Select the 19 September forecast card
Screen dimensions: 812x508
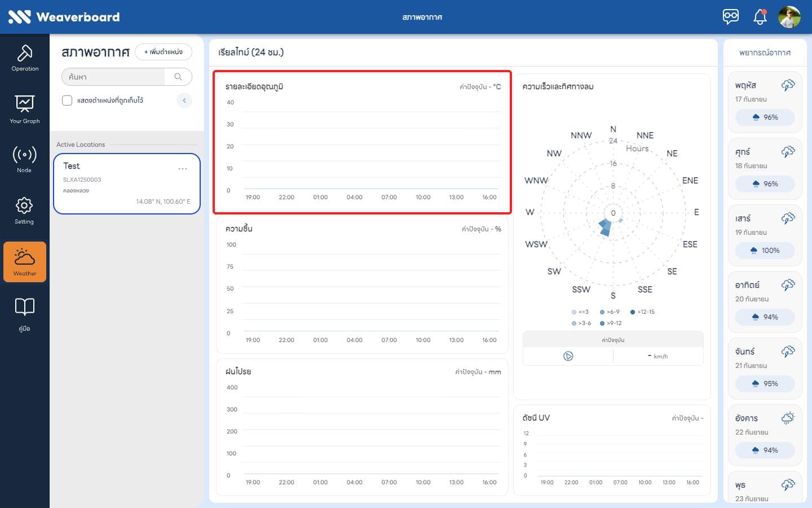(765, 235)
